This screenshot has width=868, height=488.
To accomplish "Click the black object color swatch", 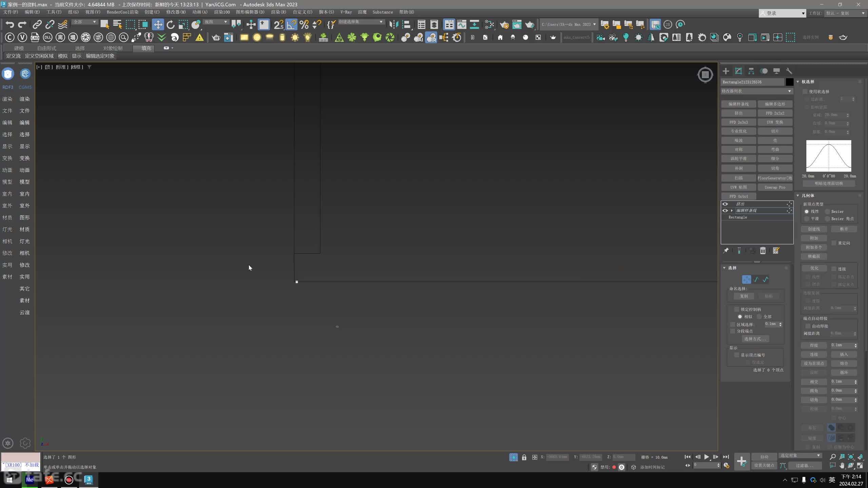I will tap(789, 82).
